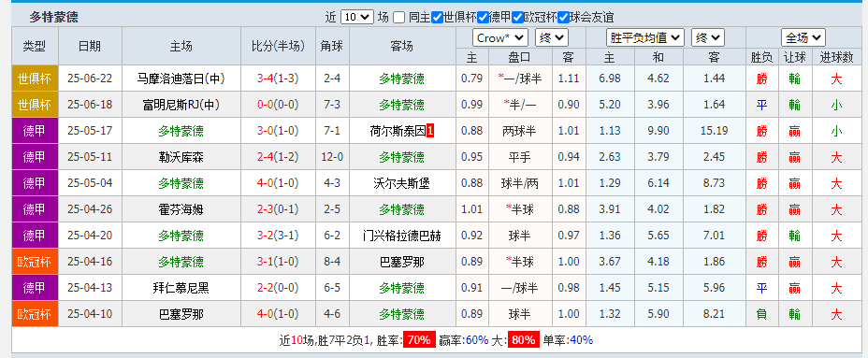Uncheck the 球会友谊 filter checkbox
This screenshot has width=868, height=358.
tap(563, 17)
